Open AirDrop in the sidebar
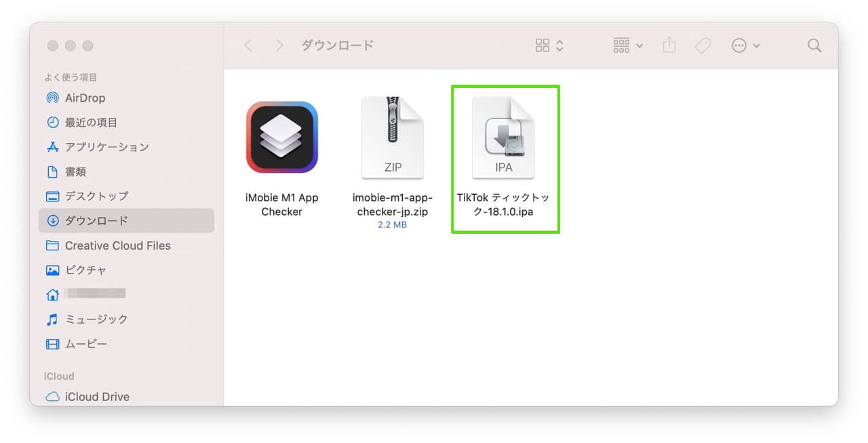Screen dimensions: 868x443 (x=85, y=98)
